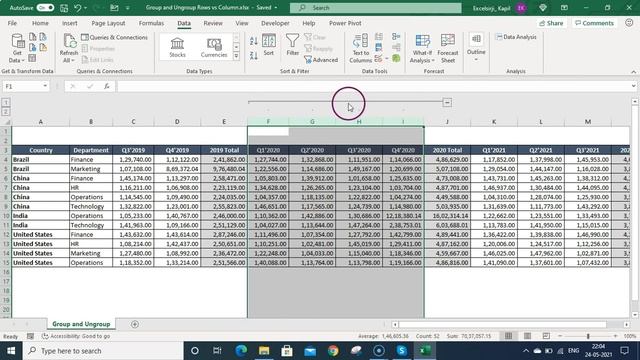The image size is (640, 360).
Task: Click Data Validation icon
Action: click(378, 59)
